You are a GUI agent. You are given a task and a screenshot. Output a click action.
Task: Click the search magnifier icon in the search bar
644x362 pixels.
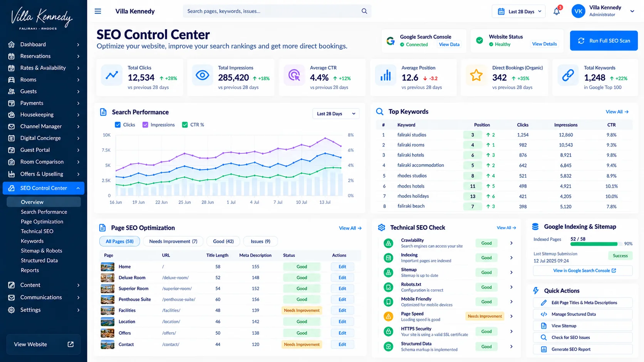point(364,11)
